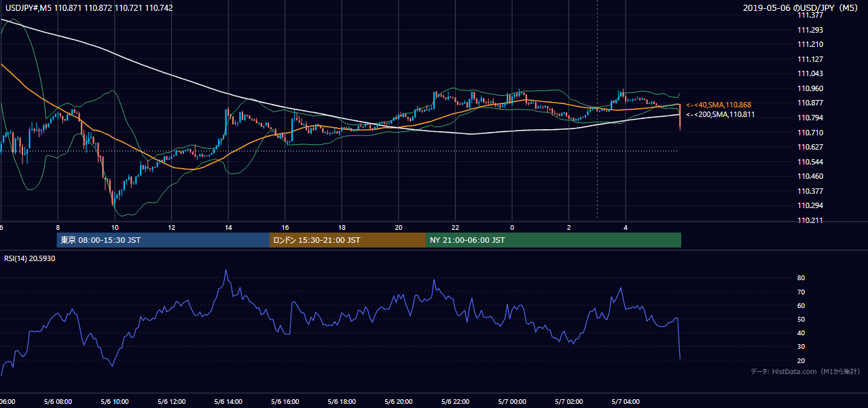Viewport: 868px width, 408px height.
Task: Click the ロンドン 15:30-21:00 JST session bar
Action: pyautogui.click(x=348, y=240)
